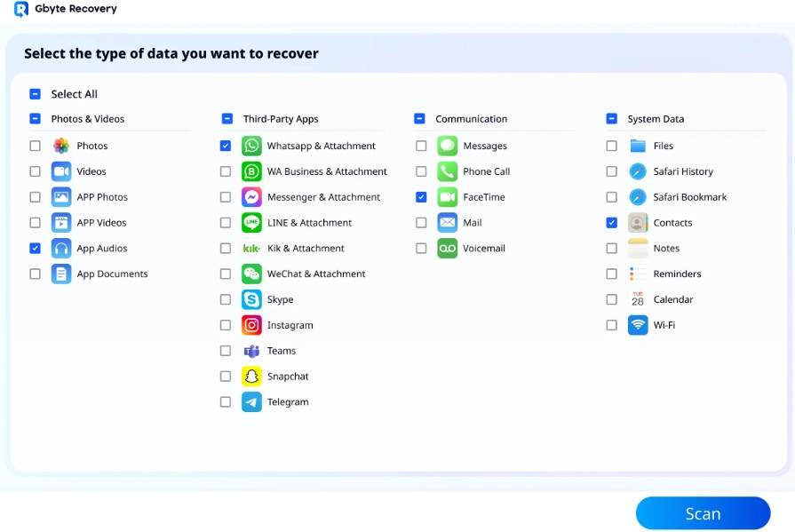Click the Wi-Fi icon

[638, 325]
